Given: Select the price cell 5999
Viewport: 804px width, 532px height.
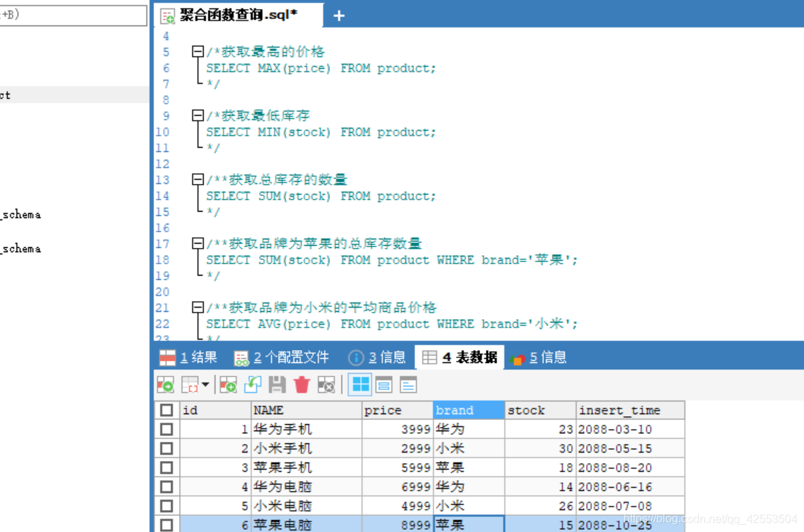Looking at the screenshot, I should (x=398, y=467).
